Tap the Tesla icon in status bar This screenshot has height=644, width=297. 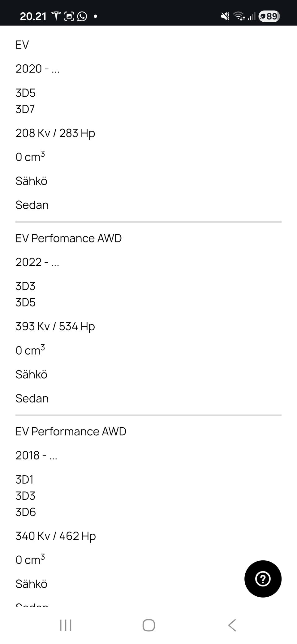click(56, 16)
